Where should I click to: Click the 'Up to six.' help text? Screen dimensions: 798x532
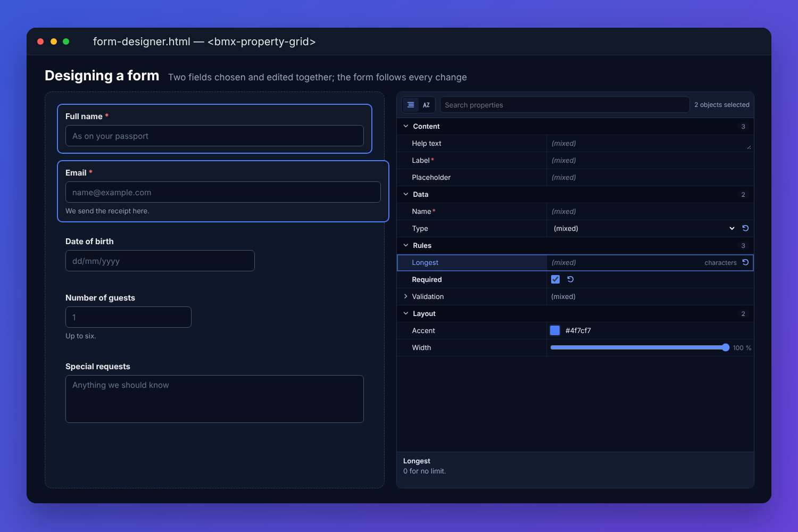[81, 336]
